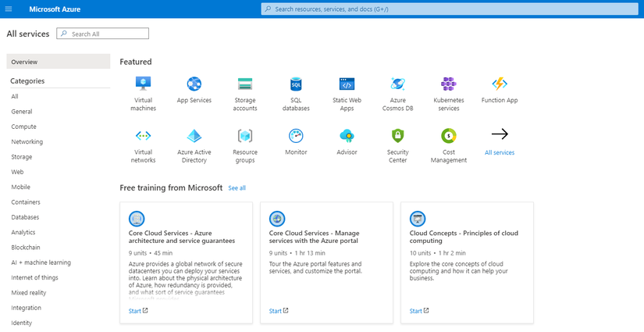Select the Compute category
This screenshot has height=332, width=644.
(x=24, y=127)
